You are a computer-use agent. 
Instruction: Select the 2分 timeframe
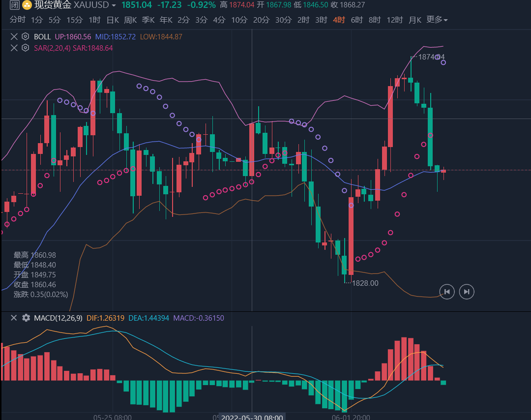tap(183, 20)
